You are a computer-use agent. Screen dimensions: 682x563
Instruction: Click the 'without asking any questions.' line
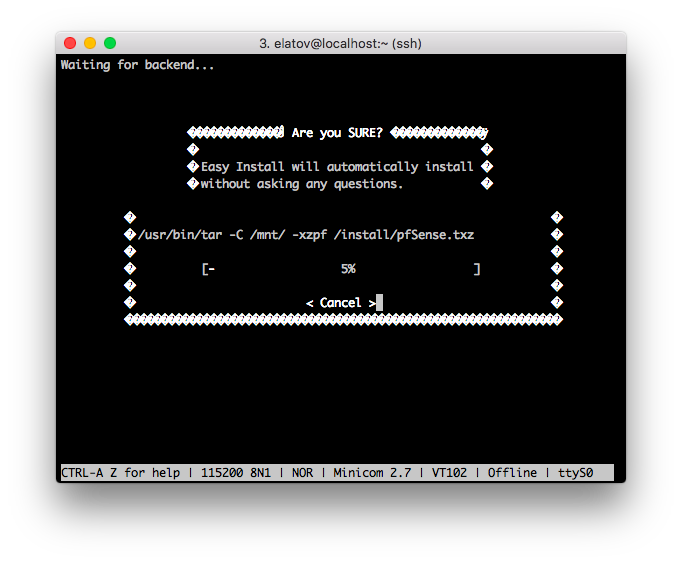tap(301, 184)
